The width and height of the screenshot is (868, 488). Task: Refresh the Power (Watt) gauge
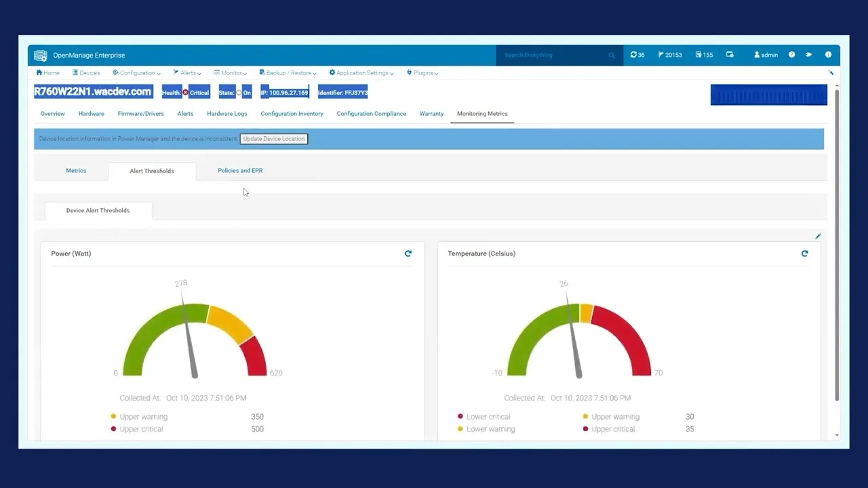click(x=408, y=253)
